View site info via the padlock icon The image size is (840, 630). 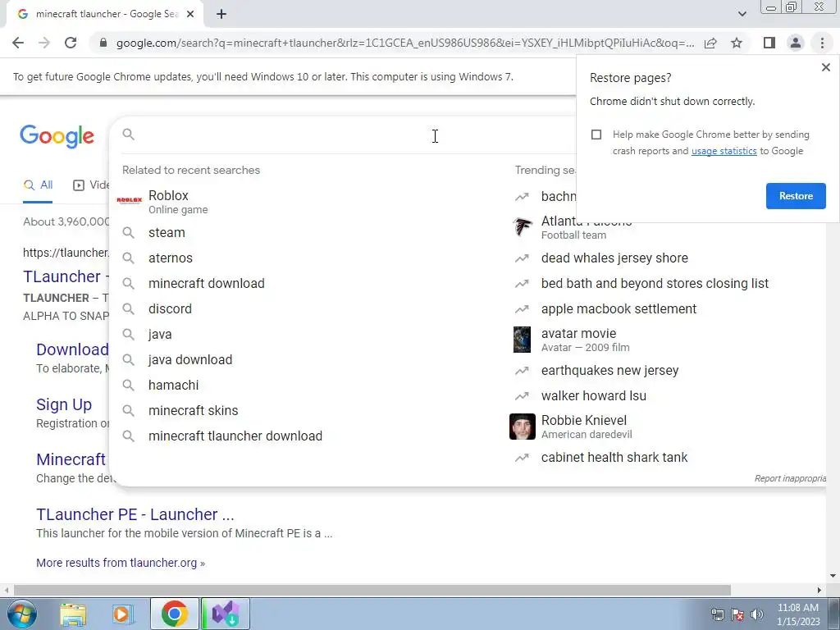pyautogui.click(x=103, y=43)
